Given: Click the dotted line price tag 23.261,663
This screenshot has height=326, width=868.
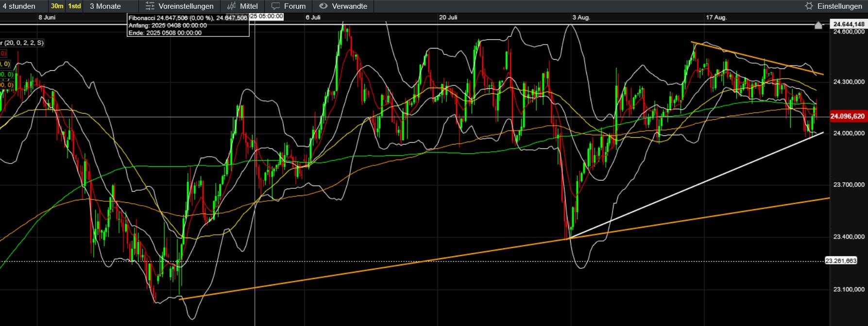Looking at the screenshot, I should (x=841, y=261).
